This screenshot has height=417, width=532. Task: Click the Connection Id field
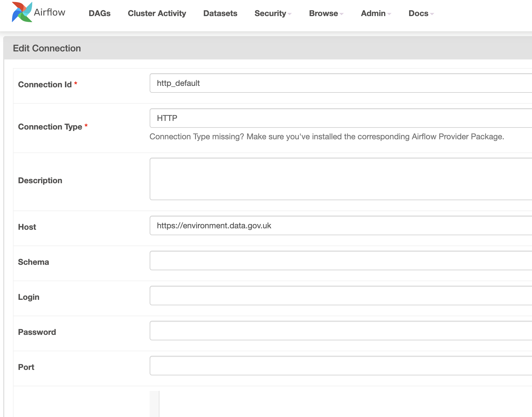(x=341, y=83)
